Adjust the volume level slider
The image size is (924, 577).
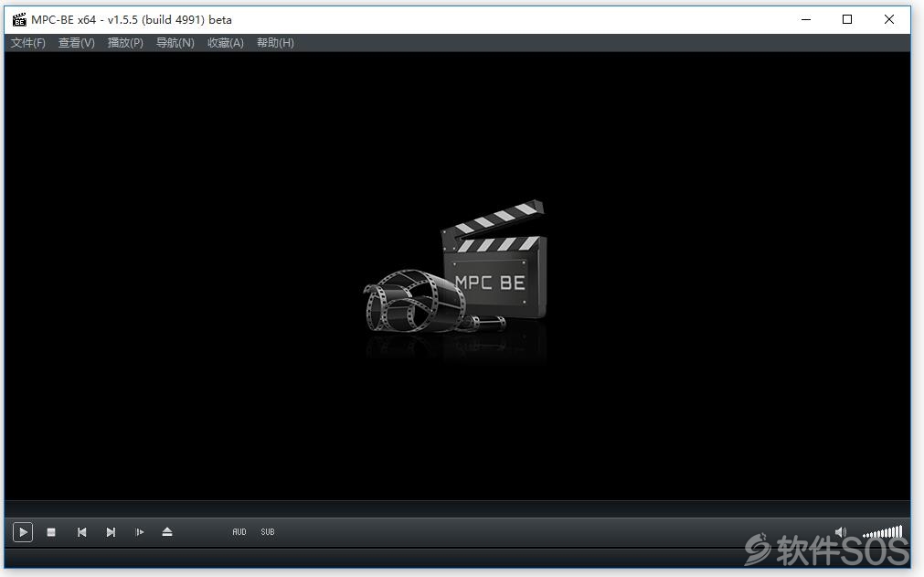(882, 532)
